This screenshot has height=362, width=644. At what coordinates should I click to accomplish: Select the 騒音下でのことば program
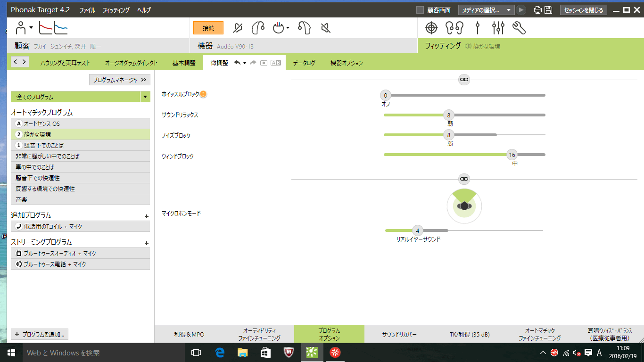coord(80,145)
